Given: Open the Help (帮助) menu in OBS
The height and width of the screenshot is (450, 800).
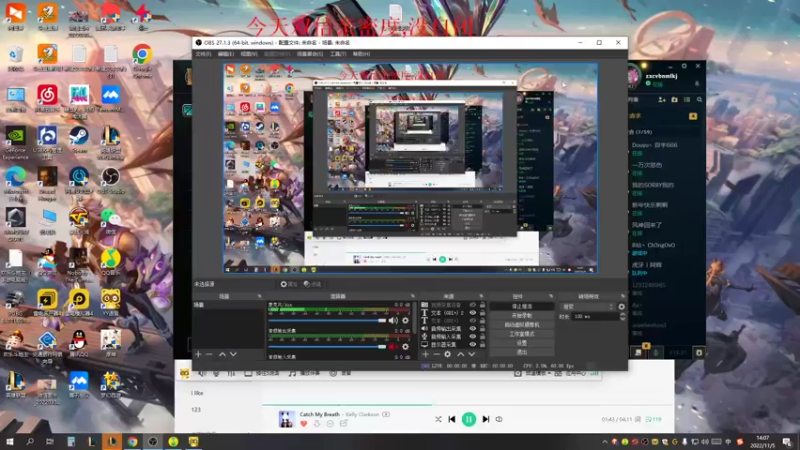Looking at the screenshot, I should click(x=361, y=54).
